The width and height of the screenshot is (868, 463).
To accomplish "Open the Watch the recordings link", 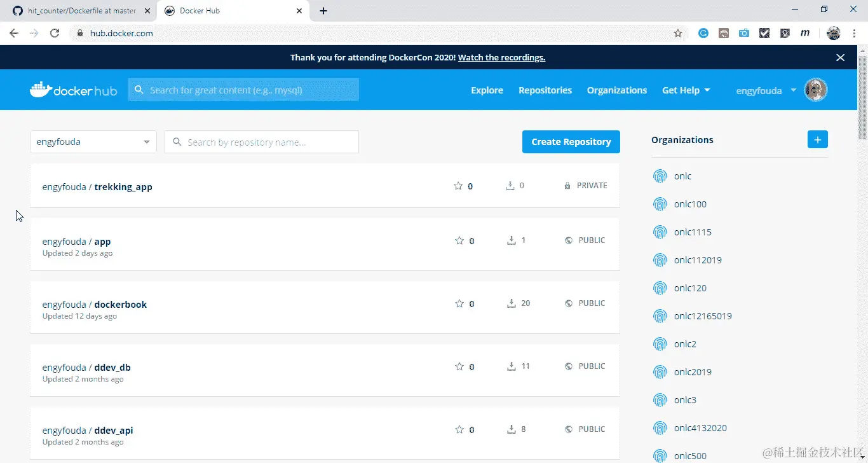I will coord(501,57).
